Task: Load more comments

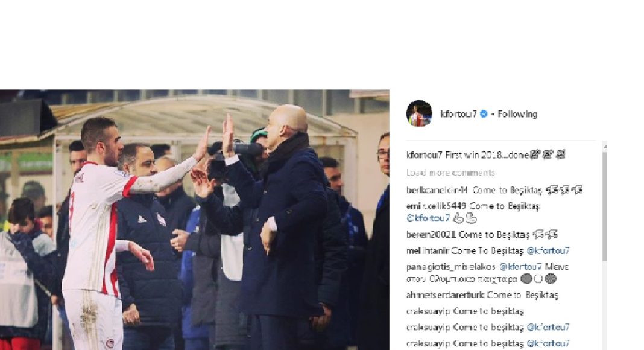Action: pos(450,173)
